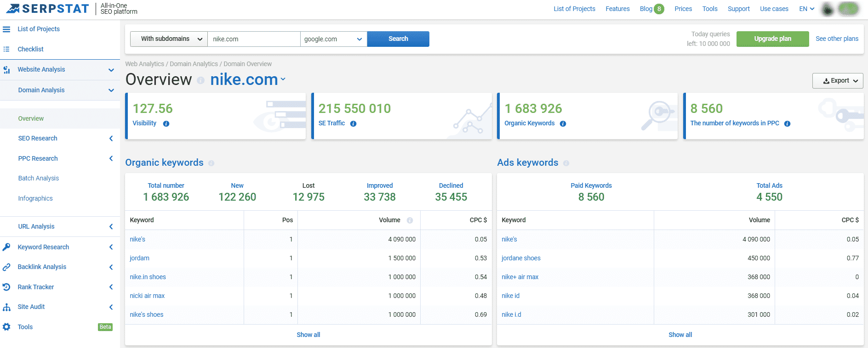The height and width of the screenshot is (348, 868).
Task: Open the Features menu item
Action: pyautogui.click(x=617, y=9)
